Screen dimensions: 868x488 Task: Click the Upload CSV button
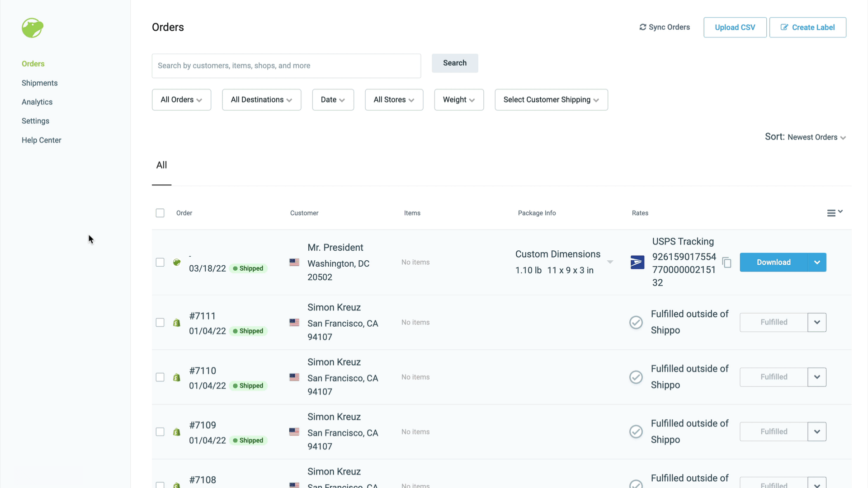coord(735,28)
